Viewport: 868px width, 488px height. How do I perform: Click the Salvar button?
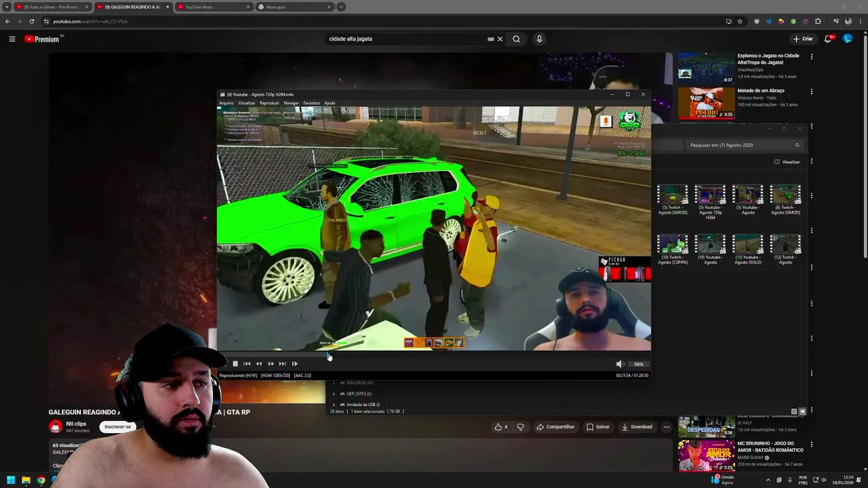[x=598, y=427]
